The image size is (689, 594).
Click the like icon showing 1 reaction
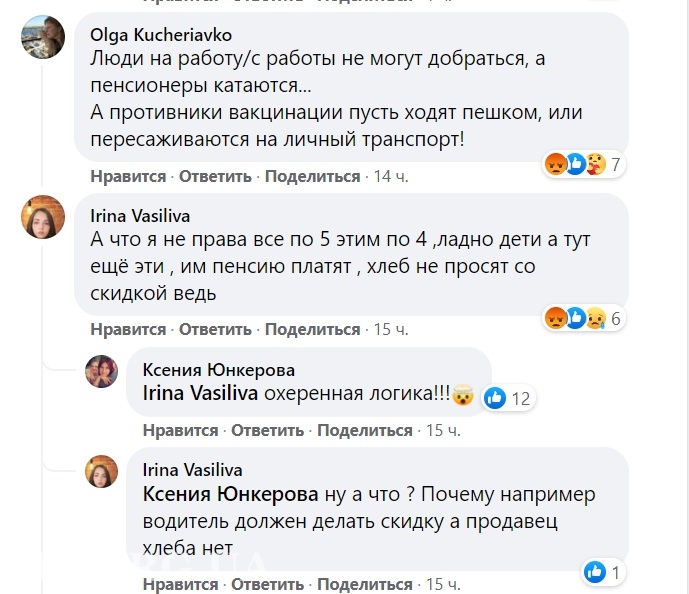pyautogui.click(x=595, y=572)
